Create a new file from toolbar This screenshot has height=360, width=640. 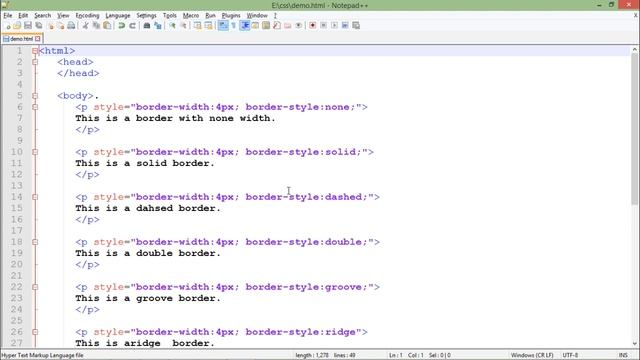[7, 25]
